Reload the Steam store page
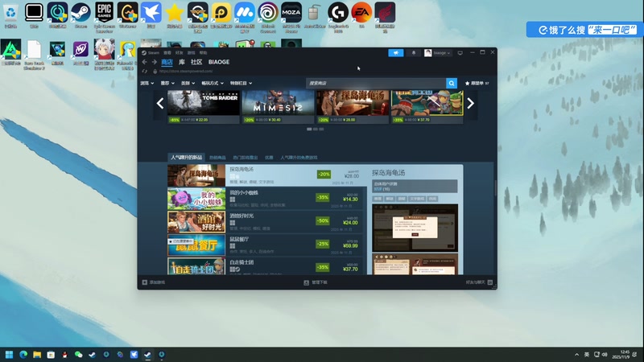 tap(145, 71)
